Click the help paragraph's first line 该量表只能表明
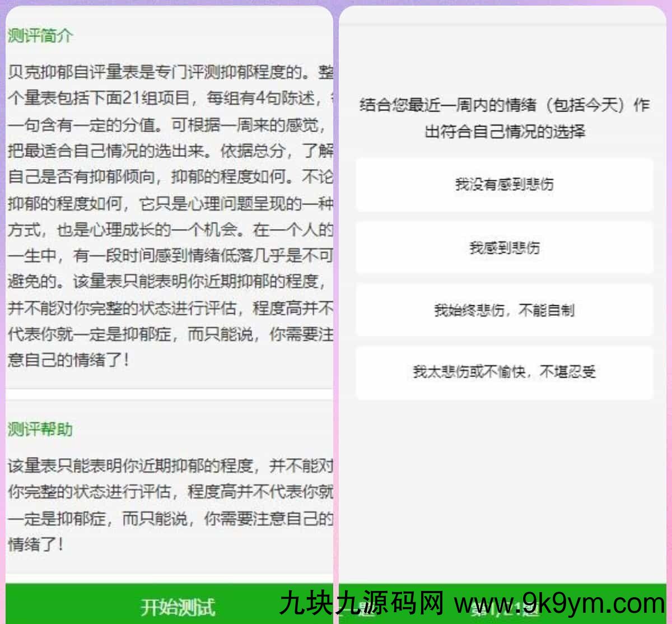Screen dimensions: 672x624 point(168,465)
